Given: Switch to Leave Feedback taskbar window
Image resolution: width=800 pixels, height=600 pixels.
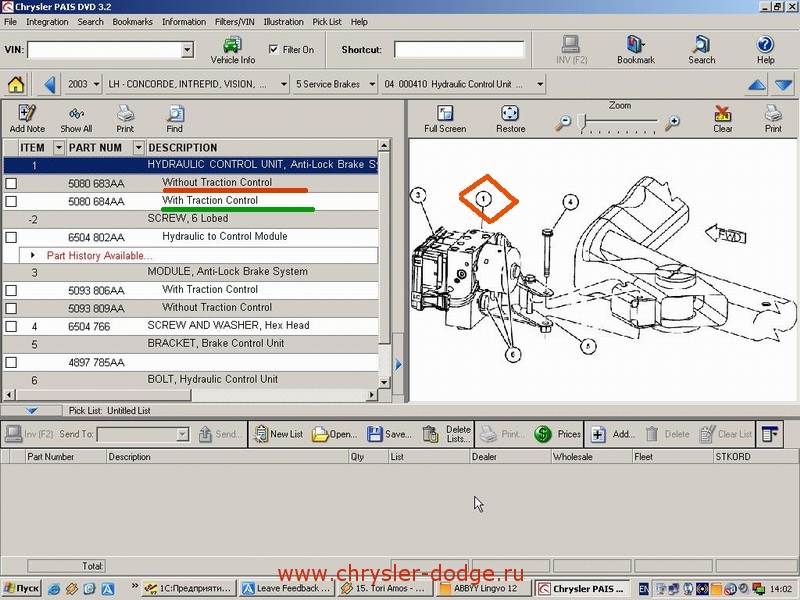Looking at the screenshot, I should click(288, 588).
